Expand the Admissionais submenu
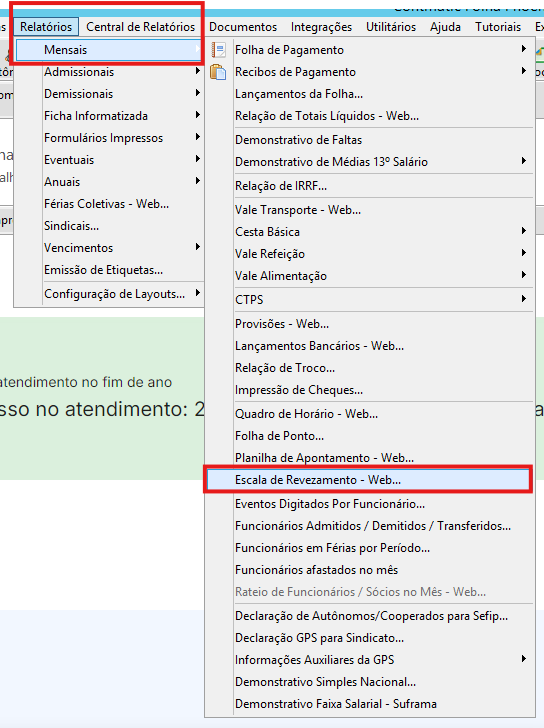Image resolution: width=544 pixels, height=728 pixels. coord(109,72)
